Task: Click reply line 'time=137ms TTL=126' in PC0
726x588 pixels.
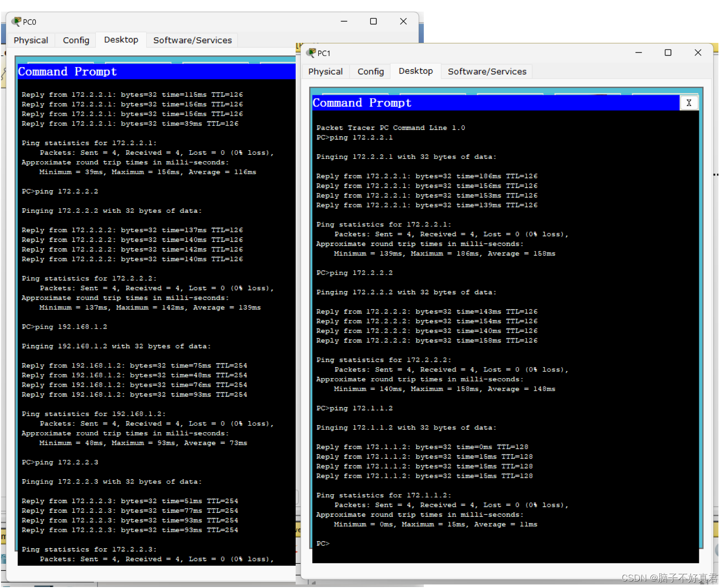Action: click(132, 230)
